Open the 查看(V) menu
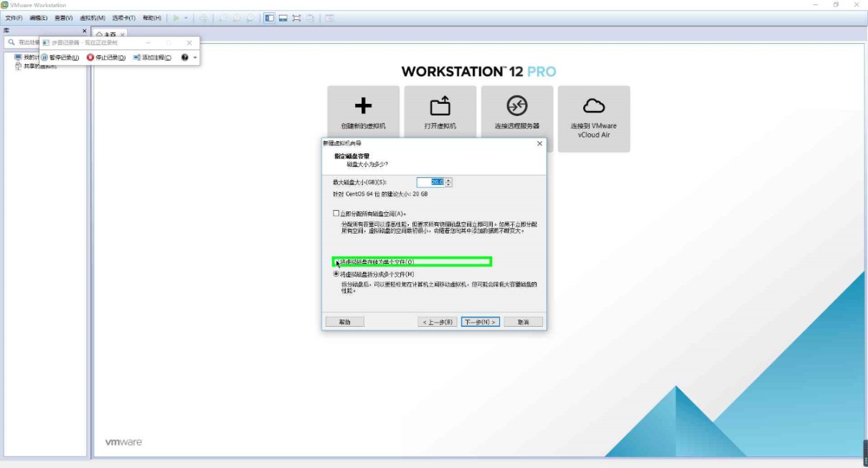Screen dimensions: 868x468 64,18
